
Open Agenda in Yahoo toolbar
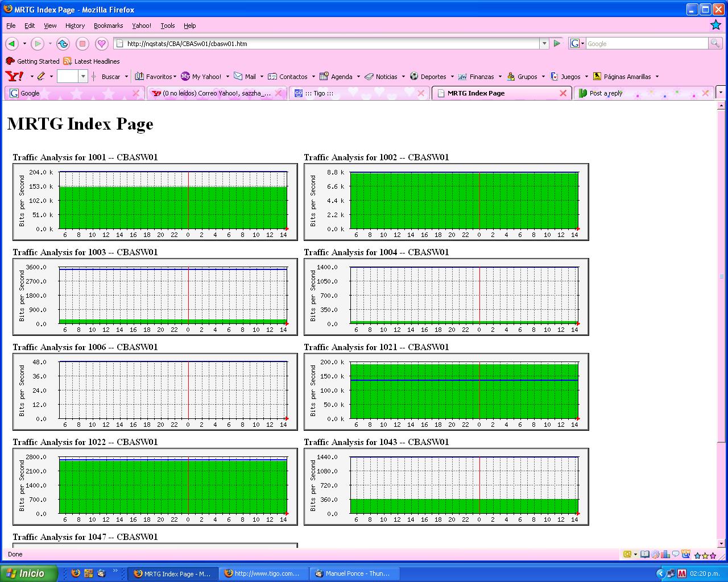[x=336, y=77]
